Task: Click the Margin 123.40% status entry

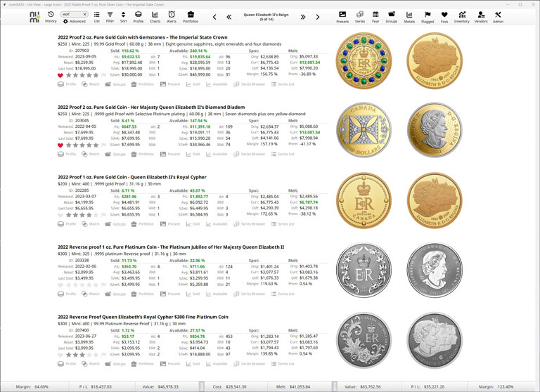Action: point(496,387)
